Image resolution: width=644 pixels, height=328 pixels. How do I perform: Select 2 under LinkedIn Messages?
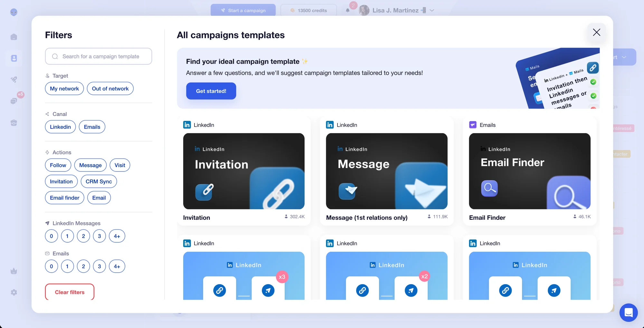[83, 236]
